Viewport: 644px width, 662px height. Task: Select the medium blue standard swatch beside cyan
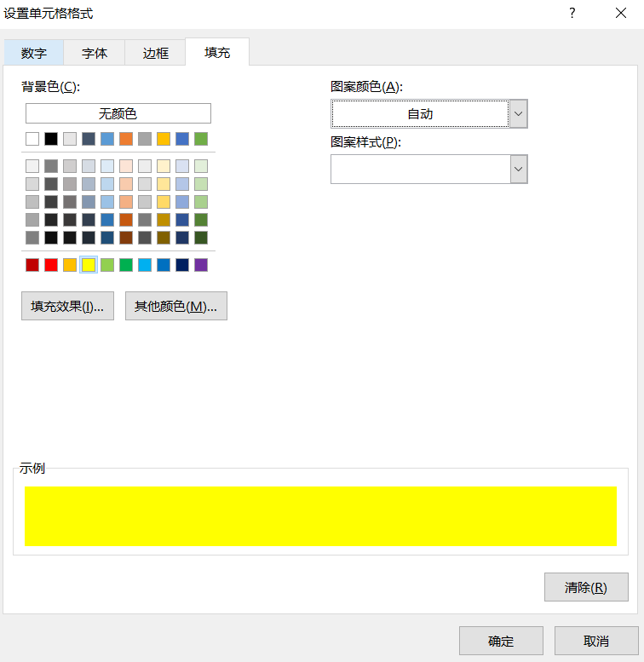(164, 265)
